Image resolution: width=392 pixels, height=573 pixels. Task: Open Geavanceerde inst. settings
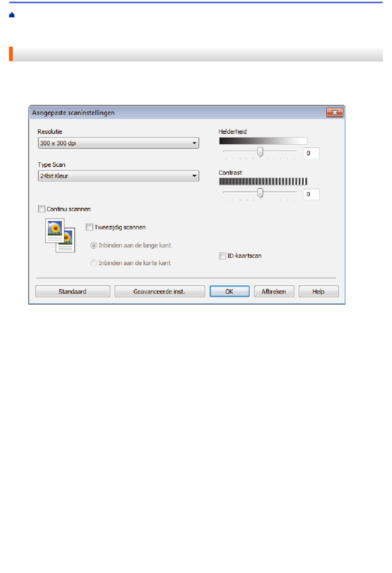tap(160, 291)
